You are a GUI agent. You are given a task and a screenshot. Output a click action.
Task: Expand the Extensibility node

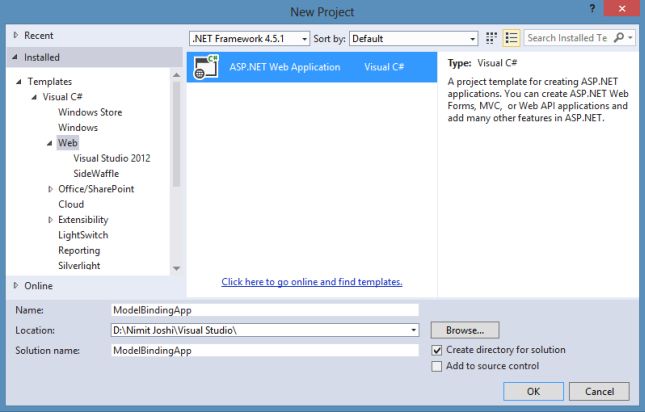50,220
